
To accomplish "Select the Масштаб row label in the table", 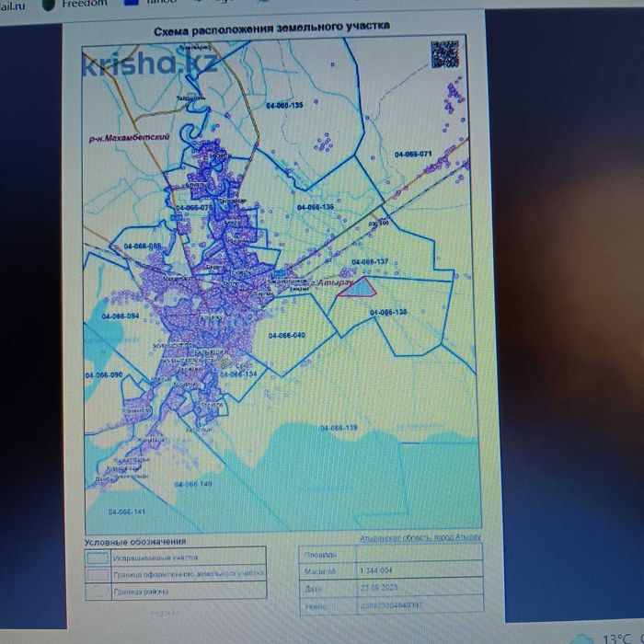I will tap(320, 571).
